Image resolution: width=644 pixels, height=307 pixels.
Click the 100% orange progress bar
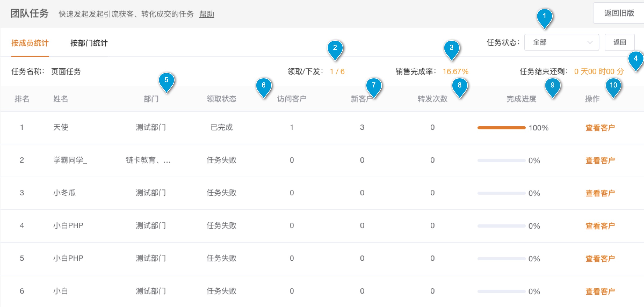point(501,128)
